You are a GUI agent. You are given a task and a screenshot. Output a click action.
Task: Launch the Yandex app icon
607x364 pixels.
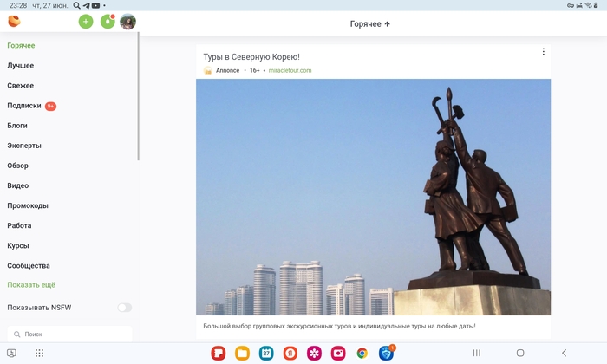coord(290,354)
